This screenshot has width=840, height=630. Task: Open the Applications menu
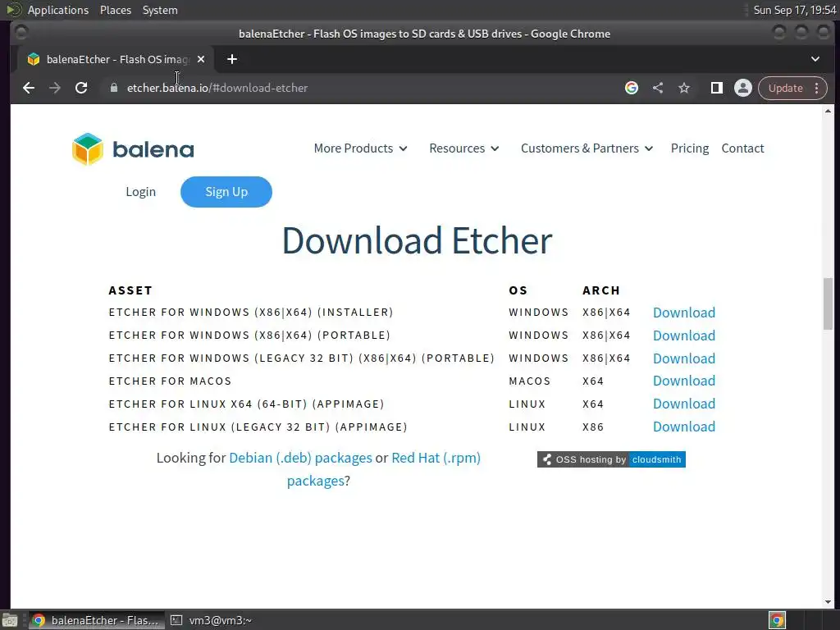click(58, 10)
